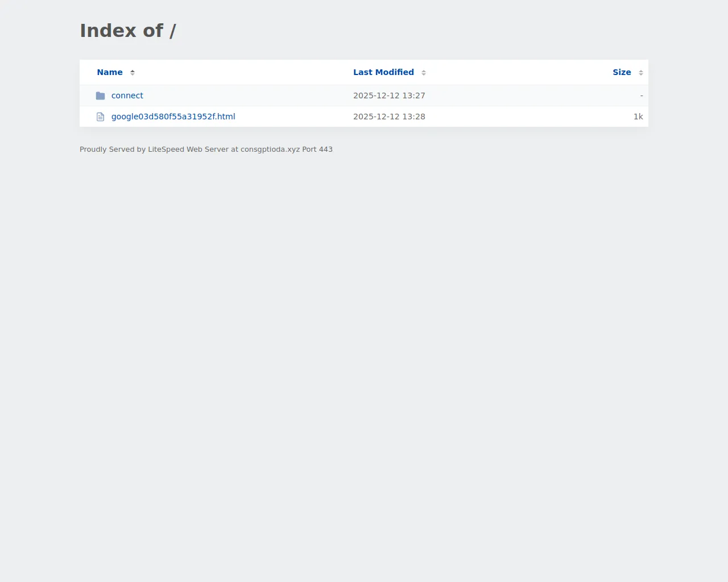Click the sort arrows next to Last Modified
The image size is (728, 582).
[x=424, y=72]
